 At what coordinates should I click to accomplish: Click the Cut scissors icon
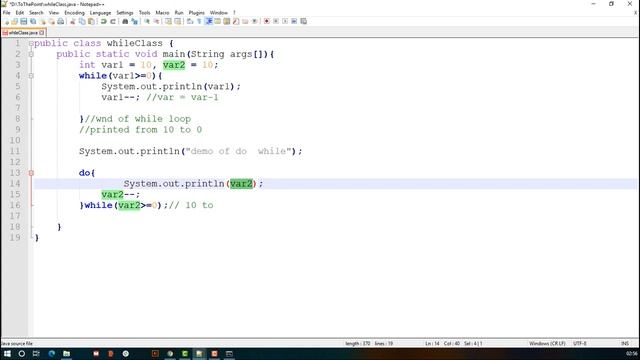pyautogui.click(x=73, y=21)
